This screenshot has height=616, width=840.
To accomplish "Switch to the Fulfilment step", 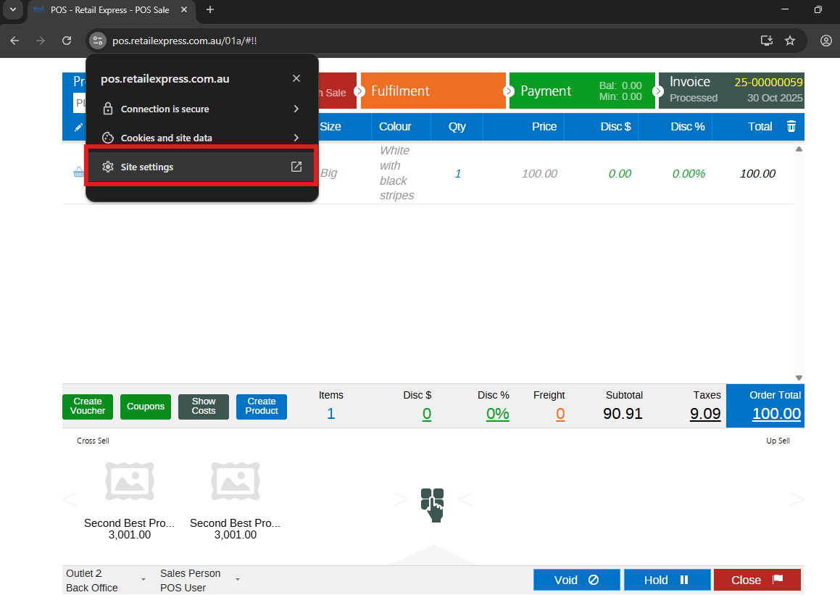I will (x=433, y=91).
